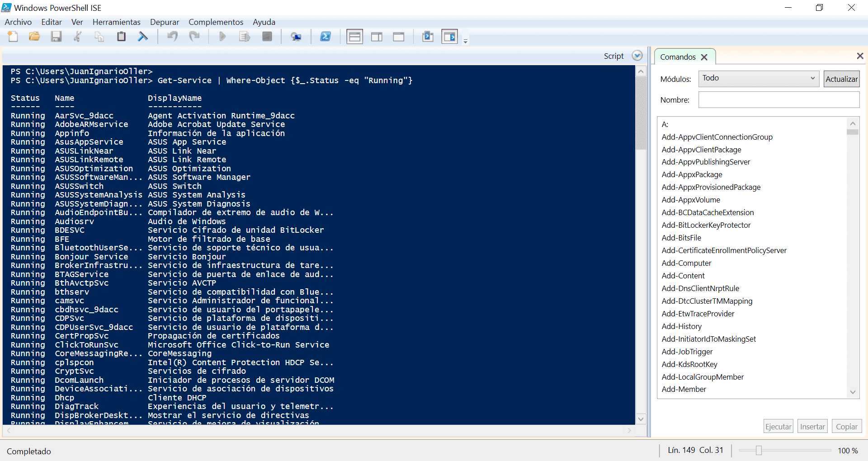Select Add-AppxPackage command
Screen dimensions: 868x461
[692, 174]
